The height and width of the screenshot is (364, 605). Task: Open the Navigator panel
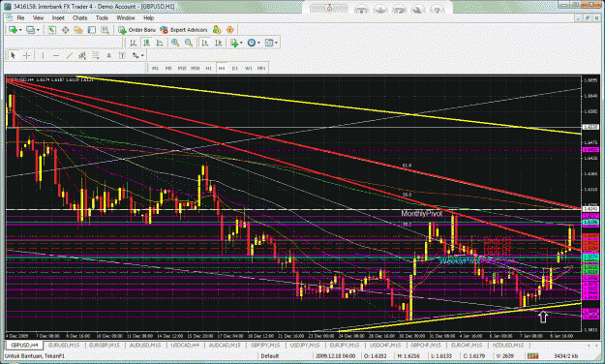click(x=78, y=30)
